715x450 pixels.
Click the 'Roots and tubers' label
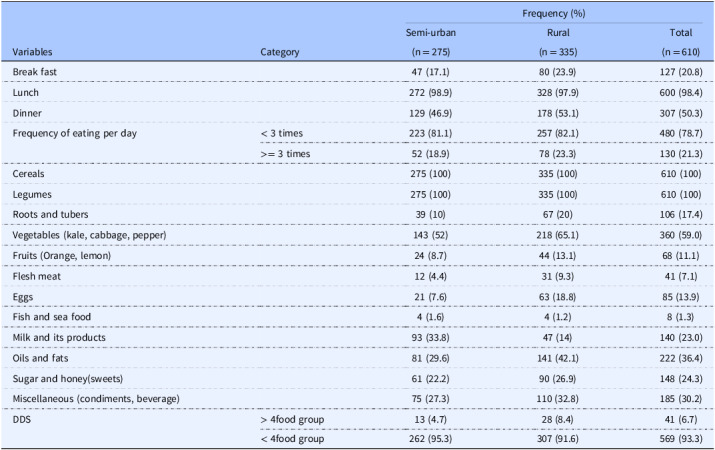50,215
